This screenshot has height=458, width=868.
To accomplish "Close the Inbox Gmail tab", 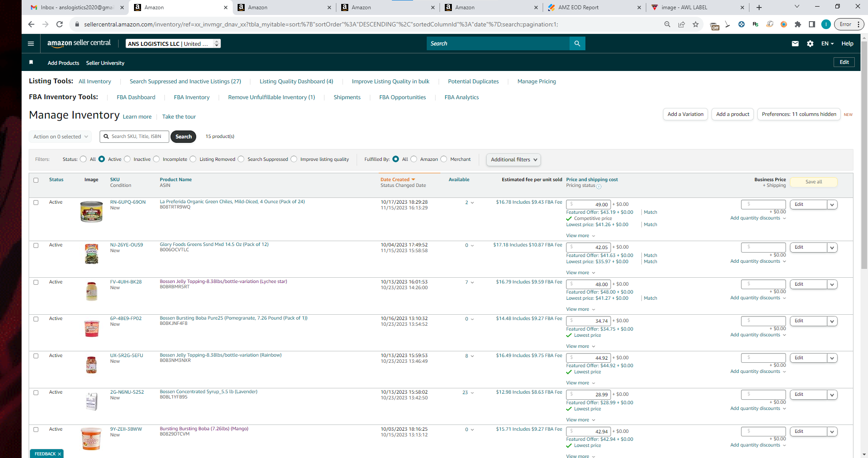I will (x=122, y=7).
